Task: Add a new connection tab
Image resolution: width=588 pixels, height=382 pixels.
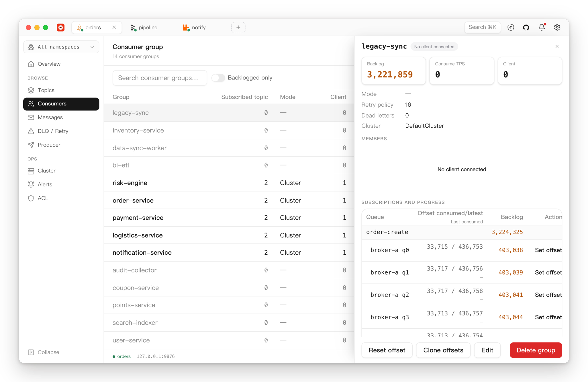Action: tap(238, 28)
